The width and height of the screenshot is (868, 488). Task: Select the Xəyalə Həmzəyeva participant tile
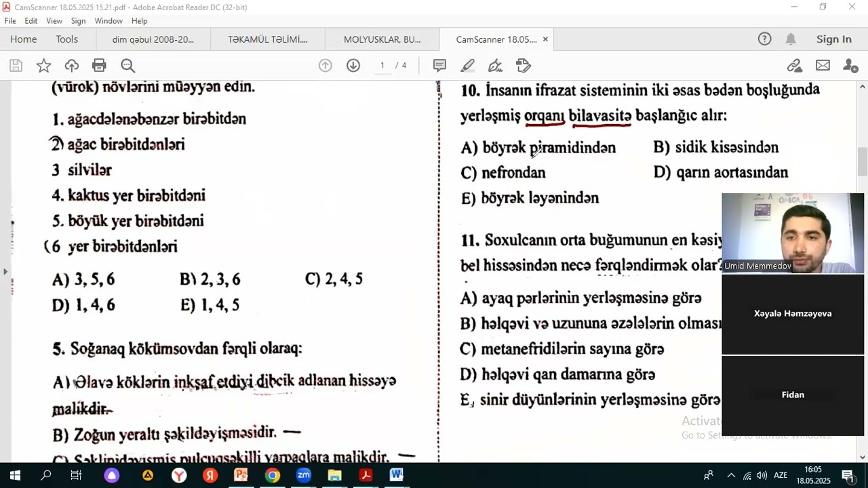[793, 314]
